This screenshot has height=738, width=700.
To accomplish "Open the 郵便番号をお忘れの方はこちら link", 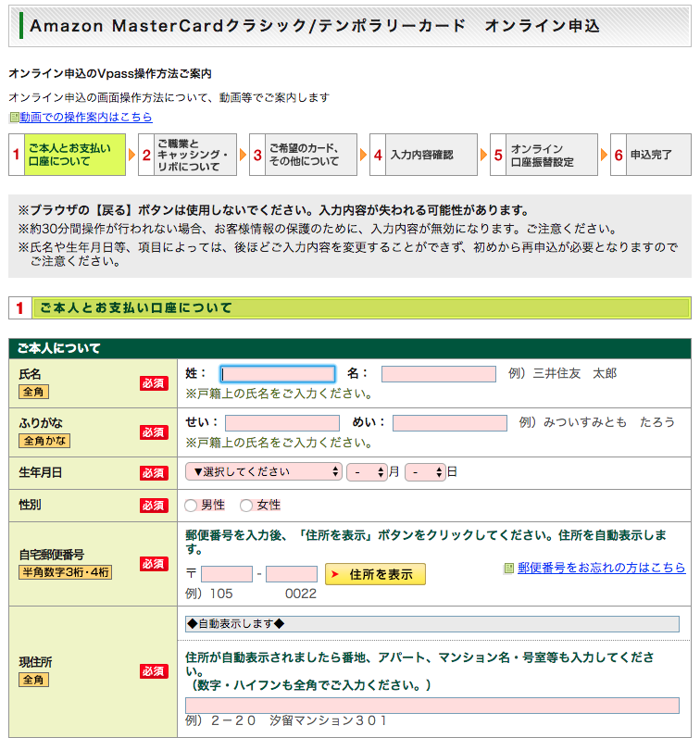I will point(601,568).
